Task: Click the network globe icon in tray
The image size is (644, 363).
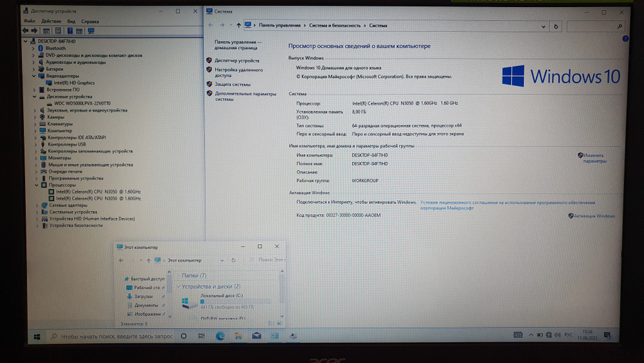Action: pos(549,335)
